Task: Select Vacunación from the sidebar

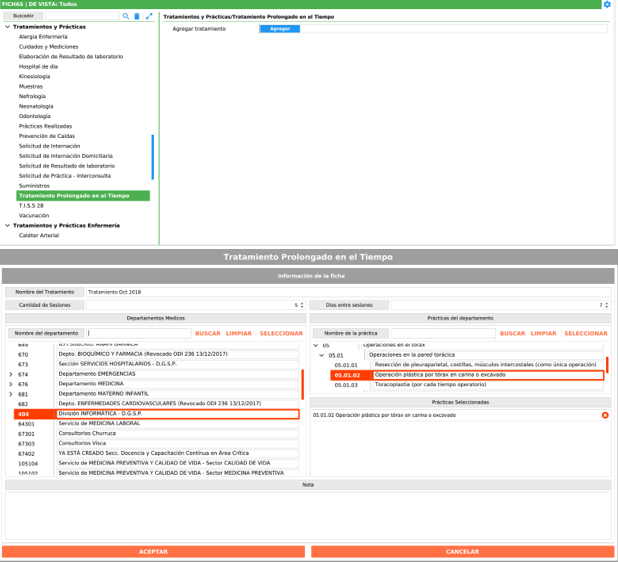Action: pos(34,215)
